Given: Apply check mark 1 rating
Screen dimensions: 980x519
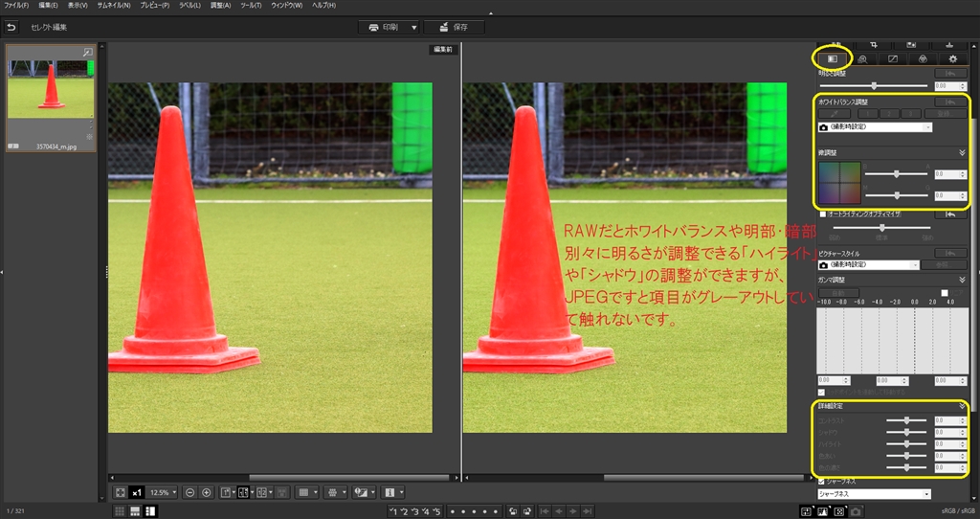Looking at the screenshot, I should pos(394,512).
